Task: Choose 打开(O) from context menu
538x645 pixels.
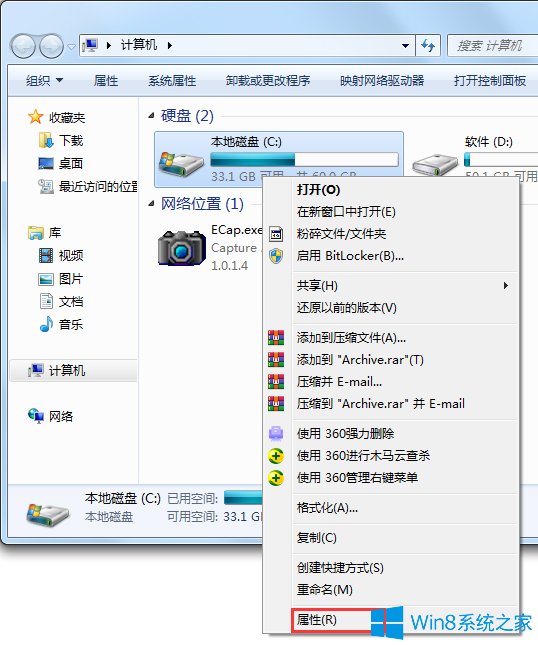Action: tap(391, 190)
